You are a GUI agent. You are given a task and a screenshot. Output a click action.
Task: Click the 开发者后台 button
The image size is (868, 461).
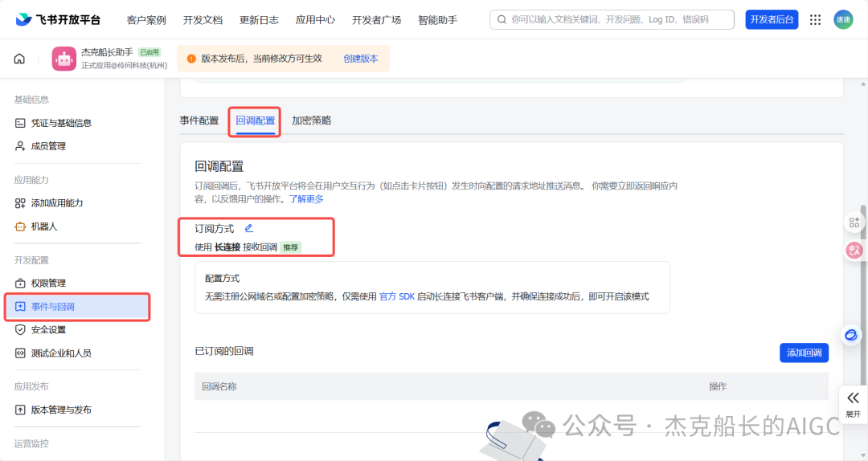pyautogui.click(x=772, y=20)
